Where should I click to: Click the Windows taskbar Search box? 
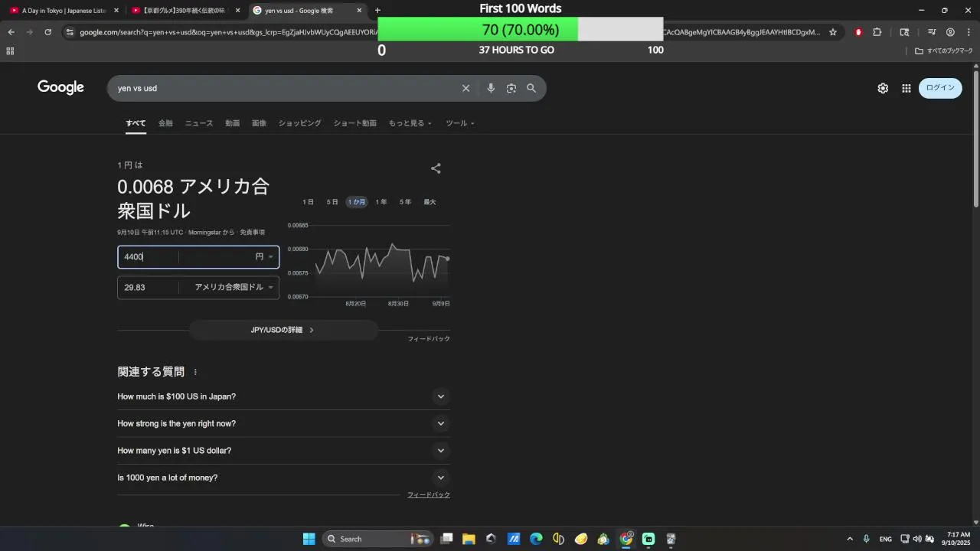(378, 539)
